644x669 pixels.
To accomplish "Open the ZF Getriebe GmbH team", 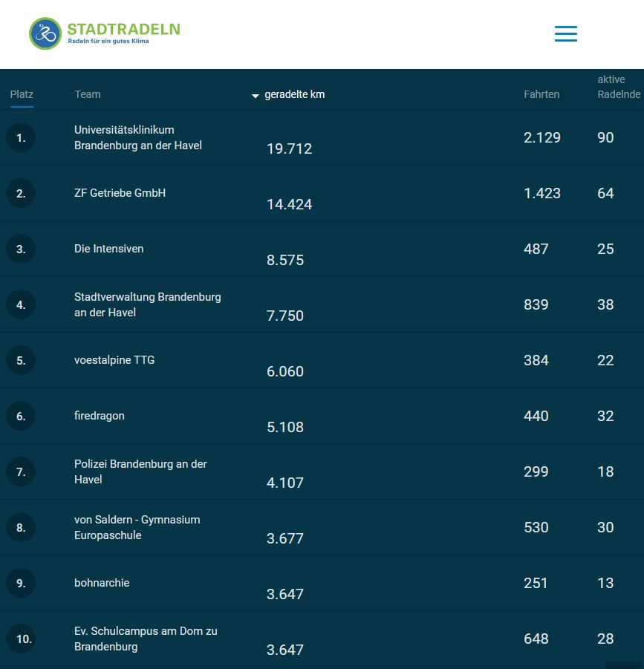I will click(120, 193).
